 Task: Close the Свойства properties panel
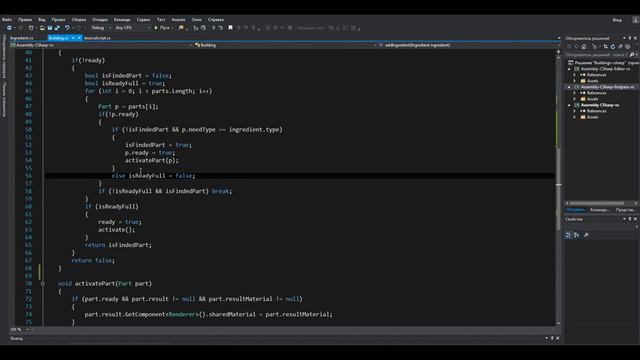click(x=635, y=219)
